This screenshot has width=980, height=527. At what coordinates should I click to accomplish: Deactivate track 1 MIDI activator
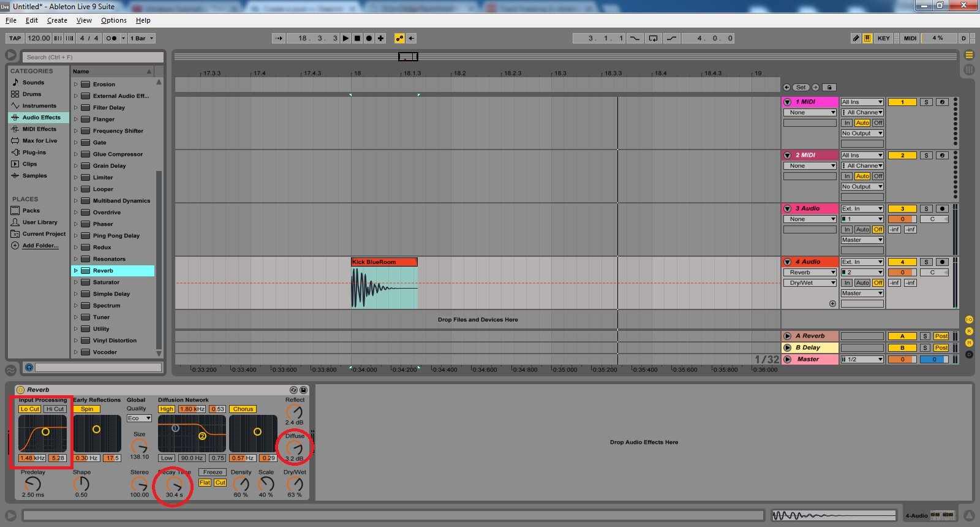click(x=902, y=102)
